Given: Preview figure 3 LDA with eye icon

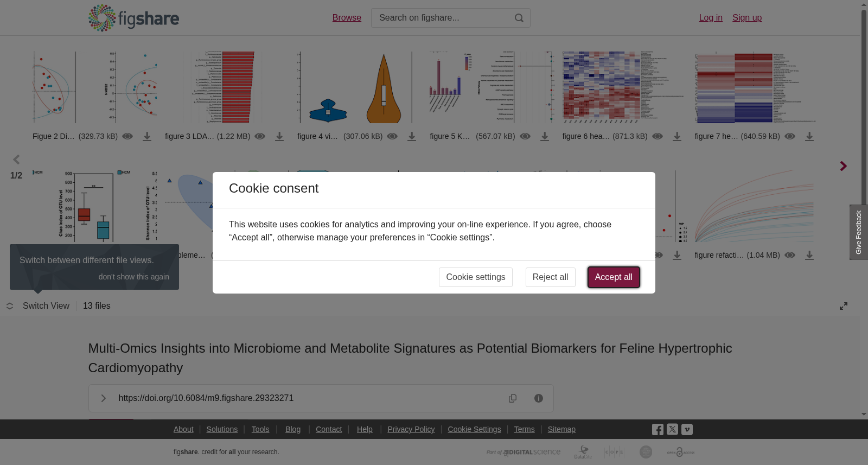Looking at the screenshot, I should (x=260, y=136).
